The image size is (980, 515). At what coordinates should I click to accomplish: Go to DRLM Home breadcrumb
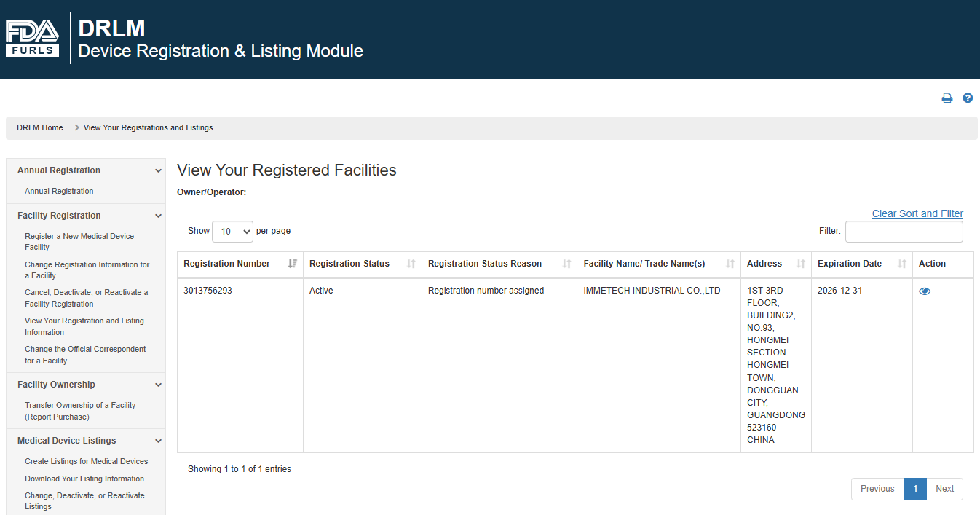(40, 127)
